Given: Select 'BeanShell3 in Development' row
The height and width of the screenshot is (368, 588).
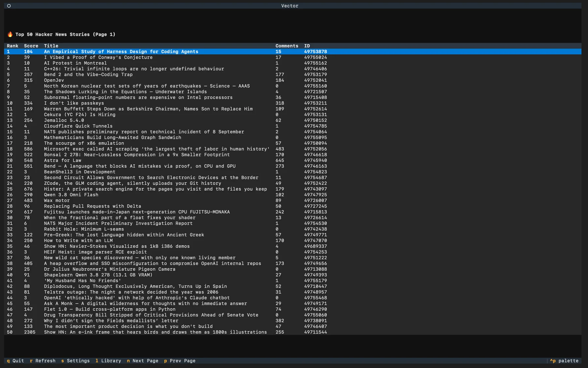Looking at the screenshot, I should pyautogui.click(x=293, y=172).
